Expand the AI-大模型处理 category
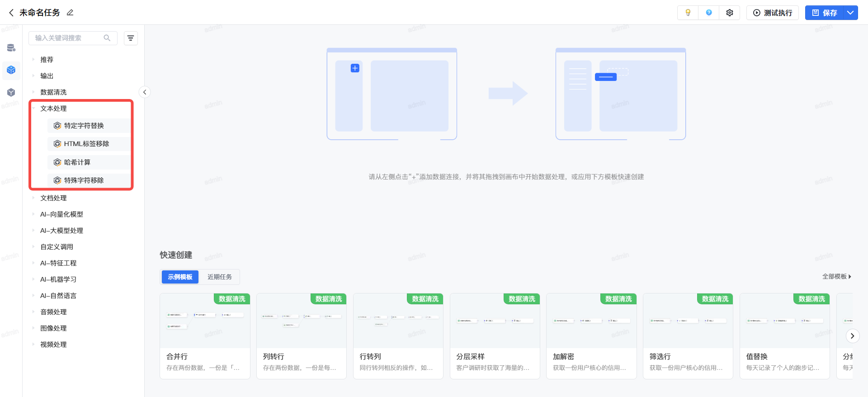Screen dimensions: 868x397 tap(33, 231)
